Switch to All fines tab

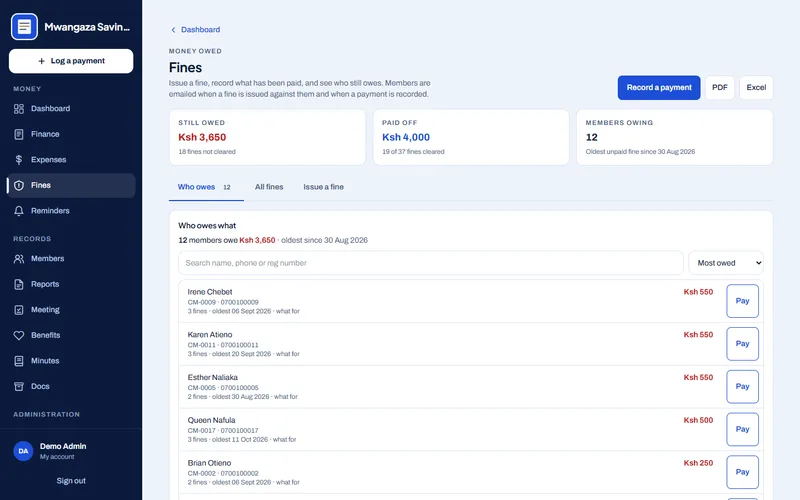269,187
